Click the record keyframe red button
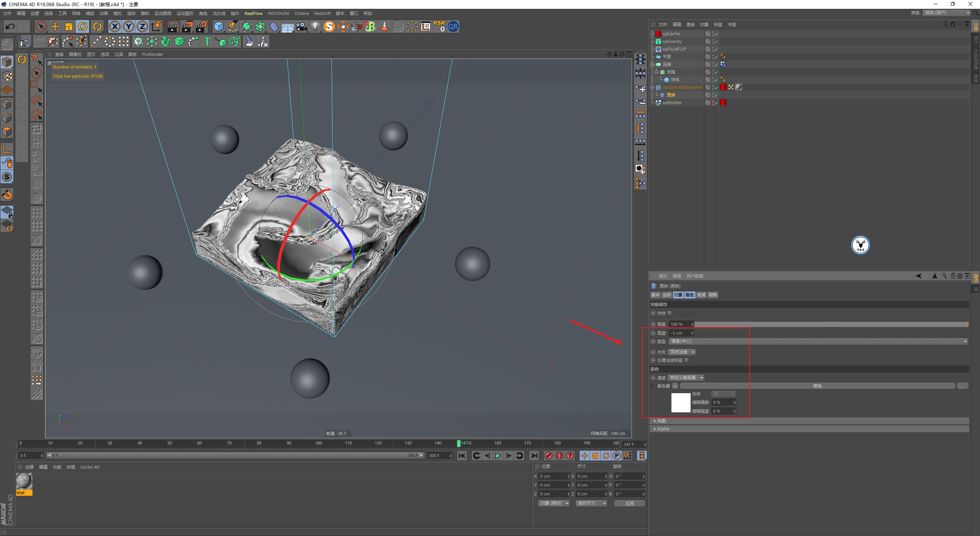This screenshot has height=536, width=980. (x=548, y=456)
